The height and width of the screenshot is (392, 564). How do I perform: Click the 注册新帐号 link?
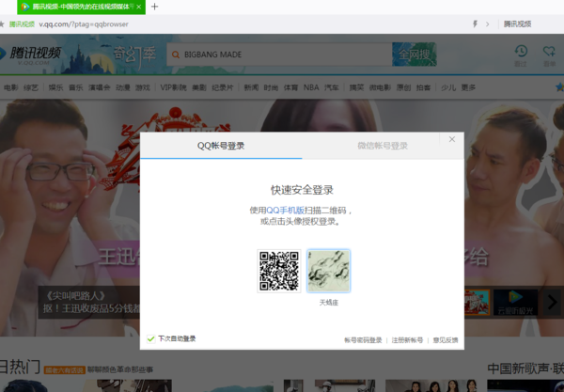click(407, 340)
